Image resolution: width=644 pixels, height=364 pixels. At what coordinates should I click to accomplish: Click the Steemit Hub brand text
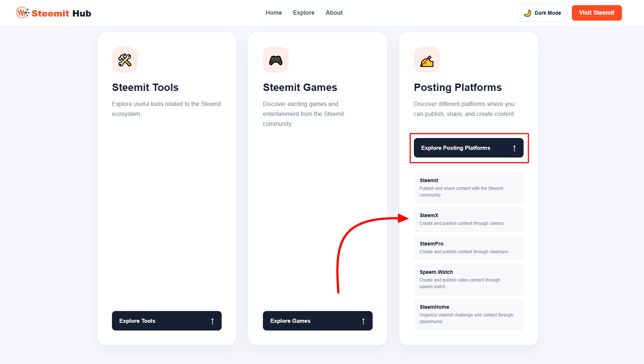(x=61, y=14)
